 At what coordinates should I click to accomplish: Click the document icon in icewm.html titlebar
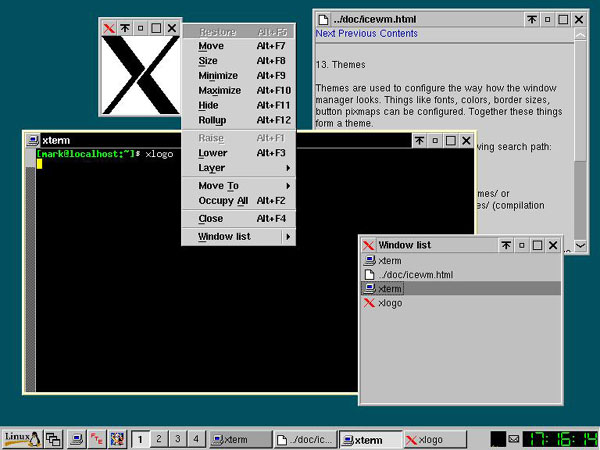pyautogui.click(x=323, y=20)
